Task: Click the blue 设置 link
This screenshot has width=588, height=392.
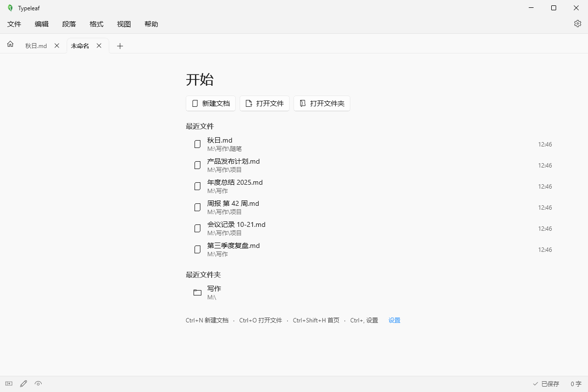Action: coord(394,320)
